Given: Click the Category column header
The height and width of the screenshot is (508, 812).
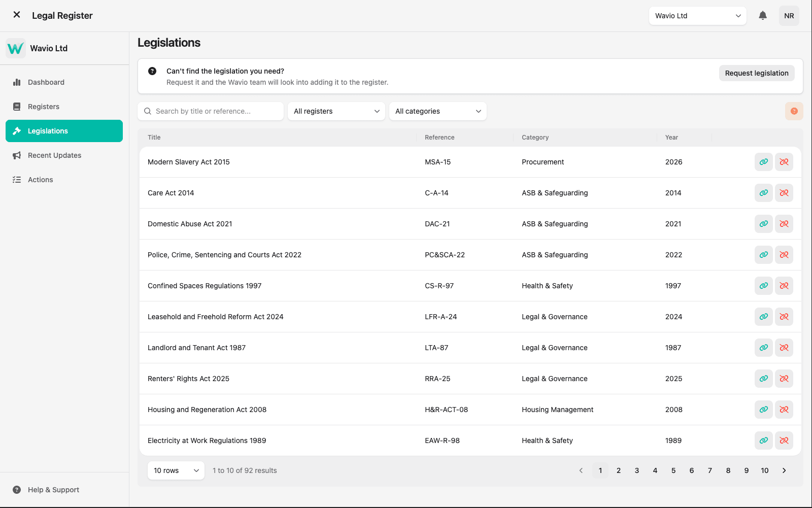Looking at the screenshot, I should [x=535, y=138].
